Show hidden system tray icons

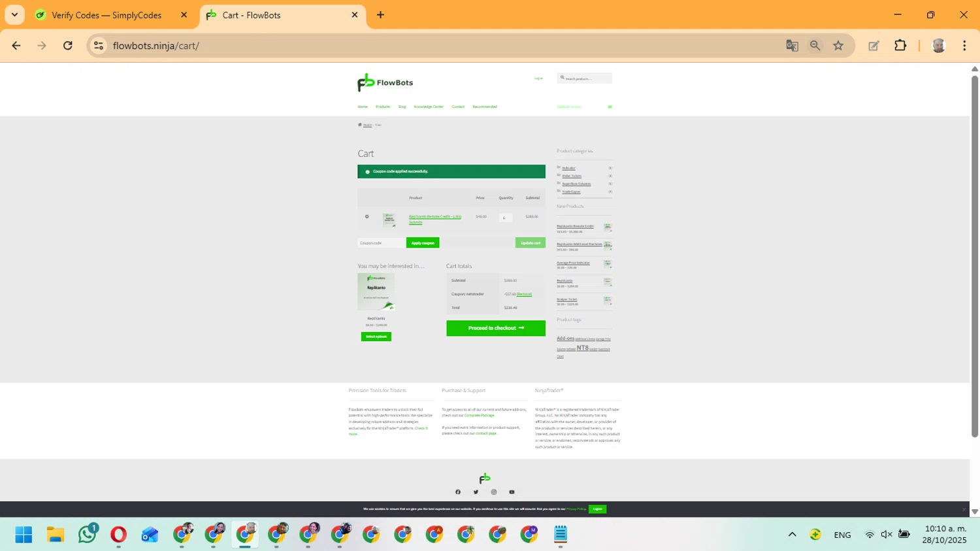point(792,534)
